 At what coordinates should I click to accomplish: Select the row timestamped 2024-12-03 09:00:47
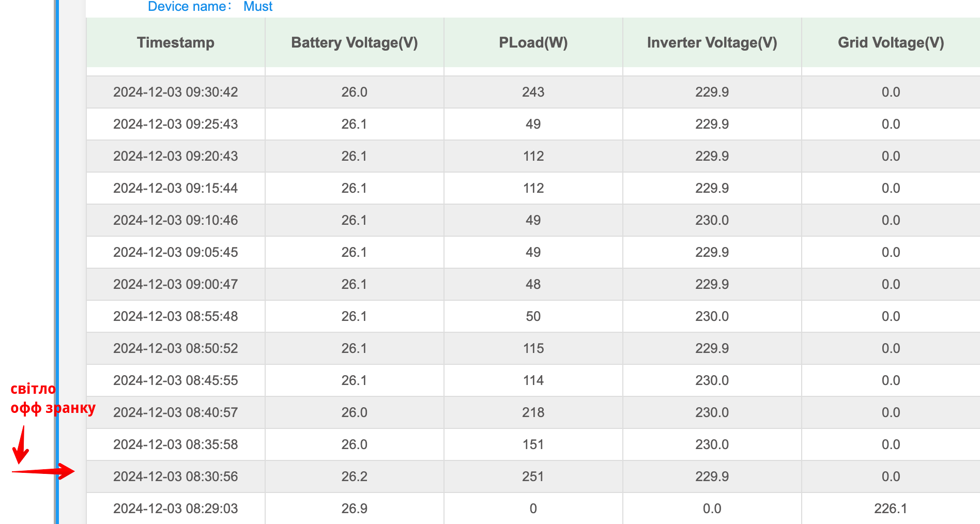click(533, 284)
